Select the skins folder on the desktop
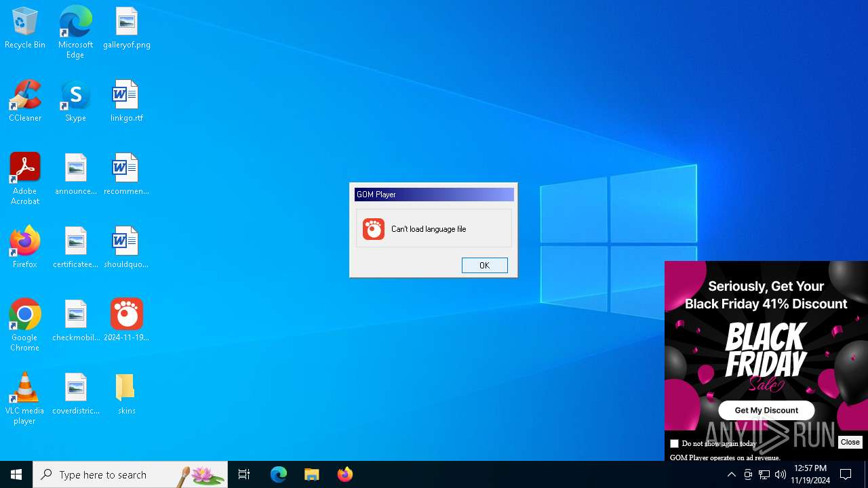868x488 pixels. click(127, 394)
